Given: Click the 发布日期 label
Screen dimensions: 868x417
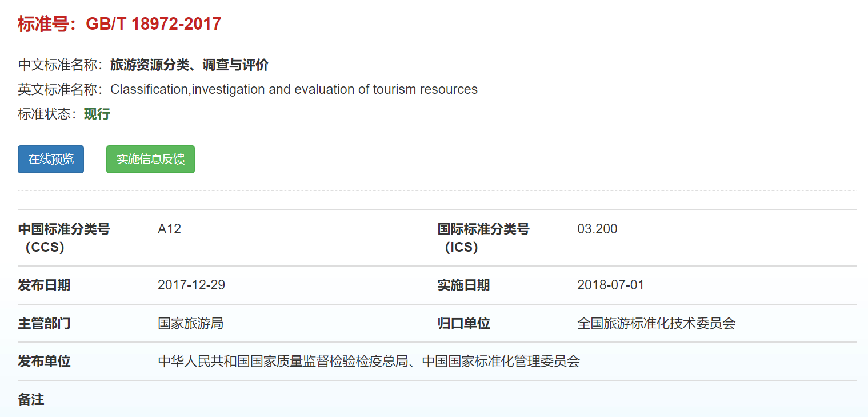Looking at the screenshot, I should coord(44,285).
